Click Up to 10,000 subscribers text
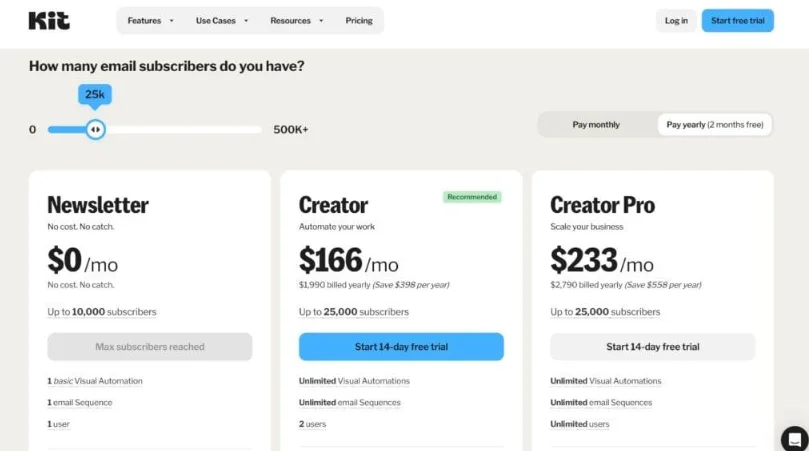809x451 pixels. coord(102,312)
